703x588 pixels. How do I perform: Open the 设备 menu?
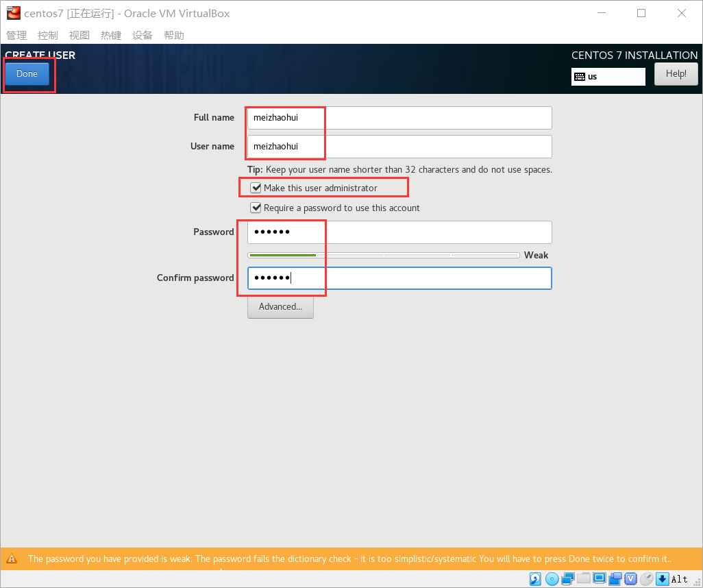tap(143, 36)
